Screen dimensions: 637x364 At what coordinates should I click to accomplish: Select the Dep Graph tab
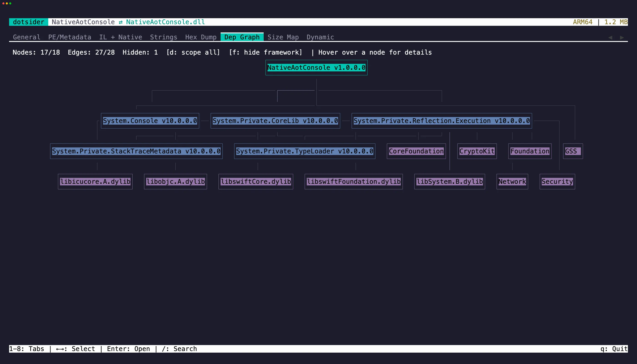pos(242,37)
